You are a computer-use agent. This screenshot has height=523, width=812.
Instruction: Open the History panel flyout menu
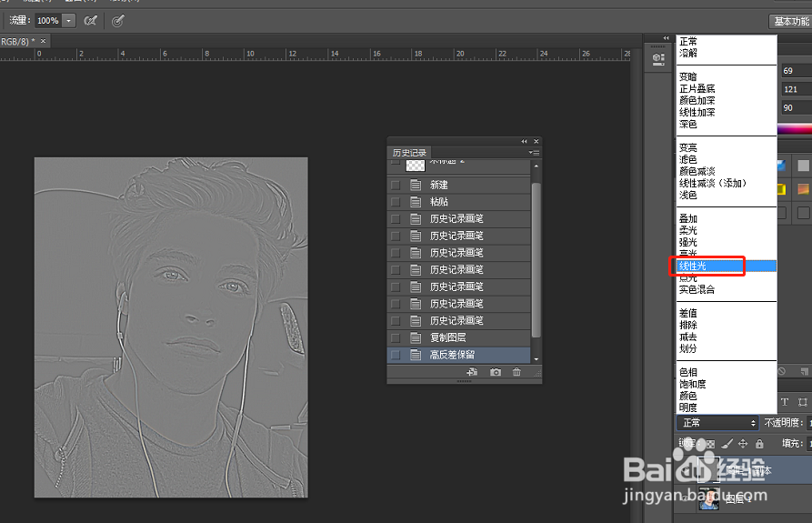535,153
